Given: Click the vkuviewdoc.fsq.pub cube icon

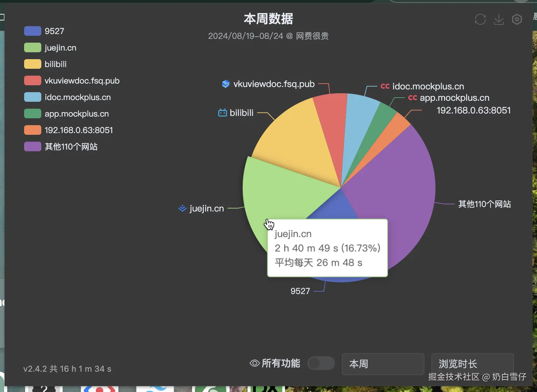Looking at the screenshot, I should click(x=226, y=84).
